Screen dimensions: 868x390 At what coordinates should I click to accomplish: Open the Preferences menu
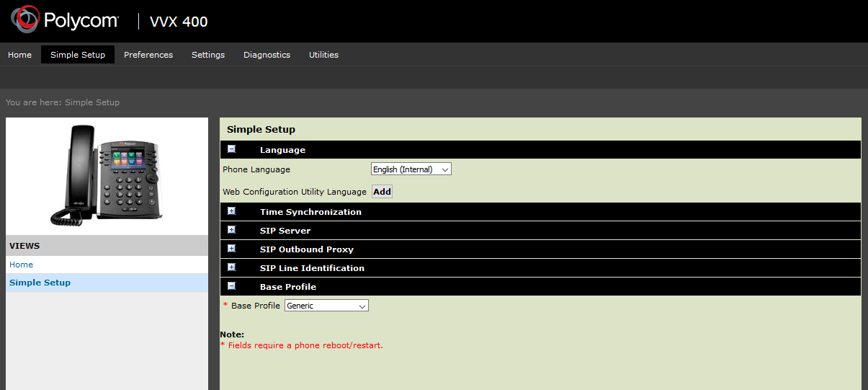tap(148, 55)
